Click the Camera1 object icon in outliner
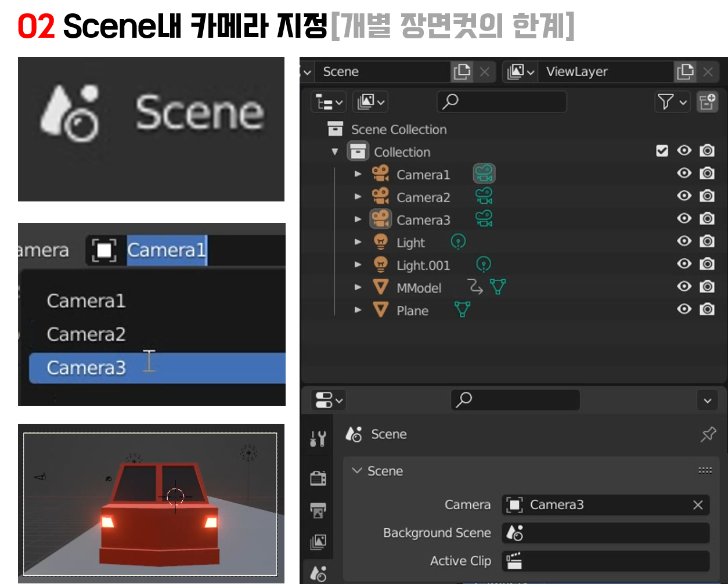The height and width of the screenshot is (584, 728). 380,173
